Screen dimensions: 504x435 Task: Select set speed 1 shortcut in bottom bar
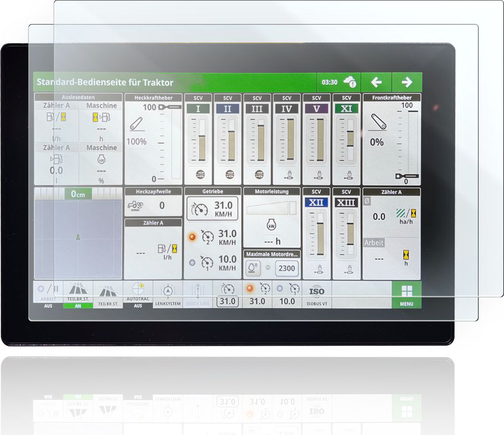pos(287,295)
